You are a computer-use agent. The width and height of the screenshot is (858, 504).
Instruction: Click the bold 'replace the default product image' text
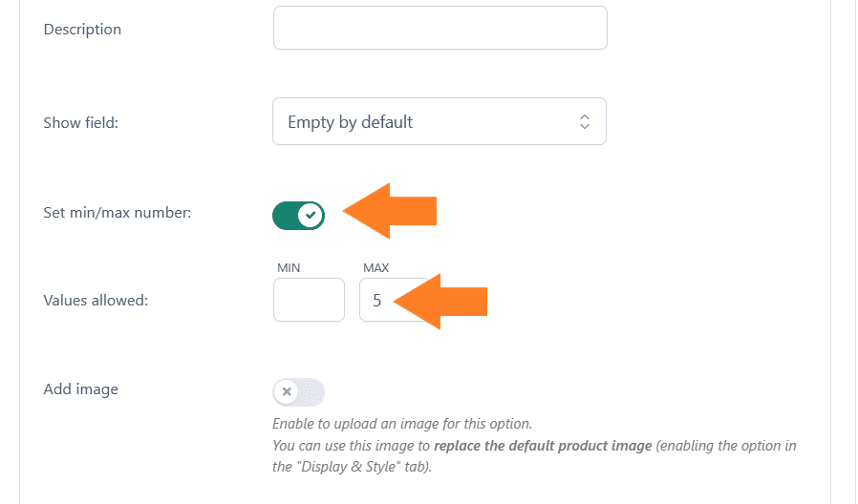click(543, 446)
